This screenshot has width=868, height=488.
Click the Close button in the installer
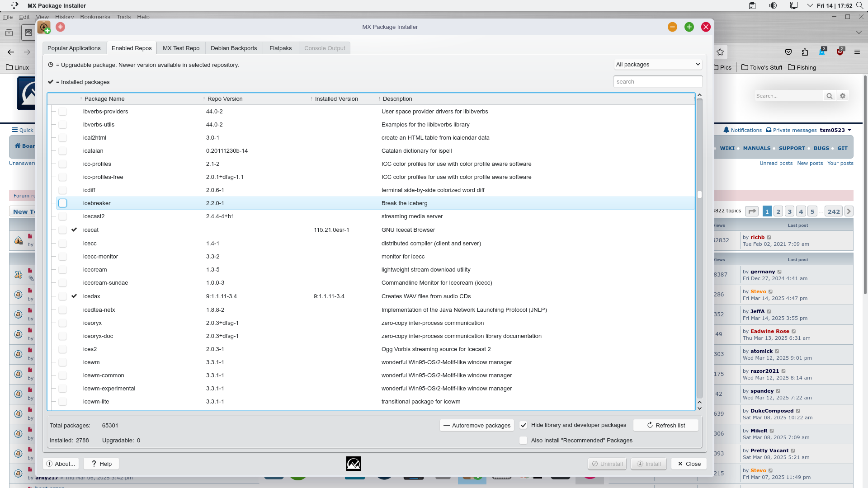(x=689, y=463)
